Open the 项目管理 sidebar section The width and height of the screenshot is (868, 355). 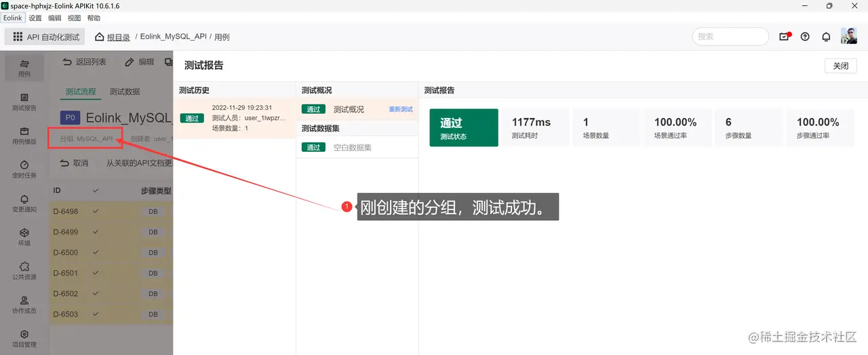[24, 339]
